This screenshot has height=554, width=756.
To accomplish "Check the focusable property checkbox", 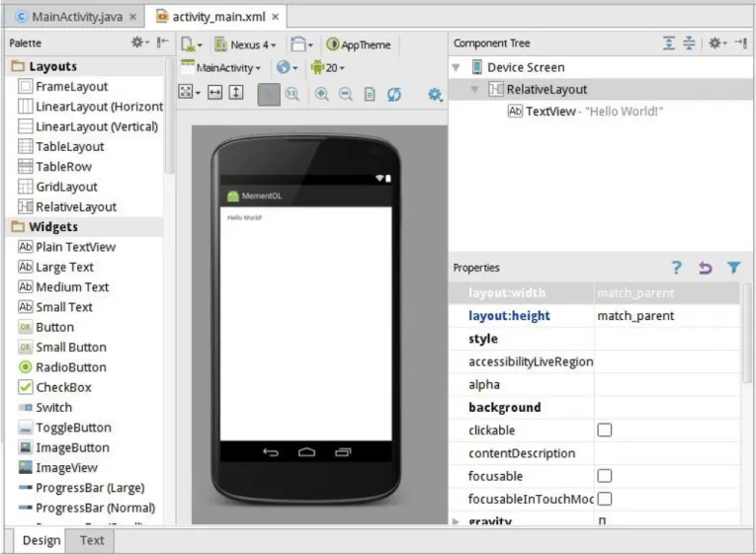I will (x=605, y=476).
